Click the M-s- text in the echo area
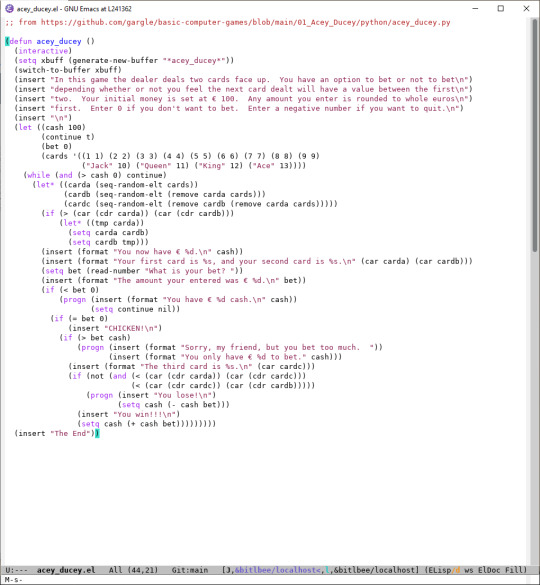Image resolution: width=540 pixels, height=585 pixels. 14,580
